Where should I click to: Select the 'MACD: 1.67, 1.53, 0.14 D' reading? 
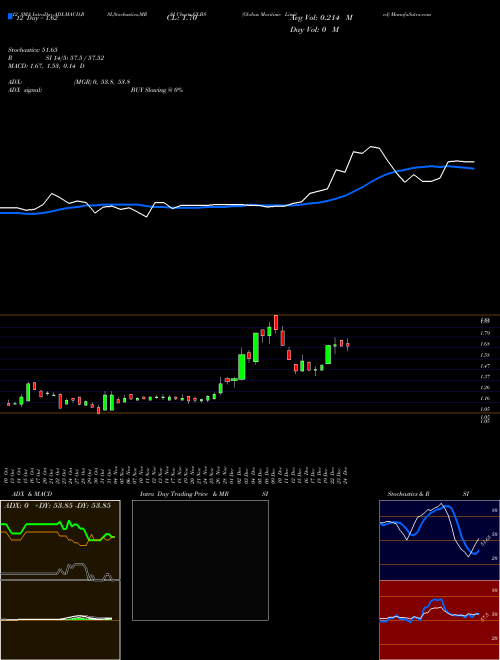(46, 66)
